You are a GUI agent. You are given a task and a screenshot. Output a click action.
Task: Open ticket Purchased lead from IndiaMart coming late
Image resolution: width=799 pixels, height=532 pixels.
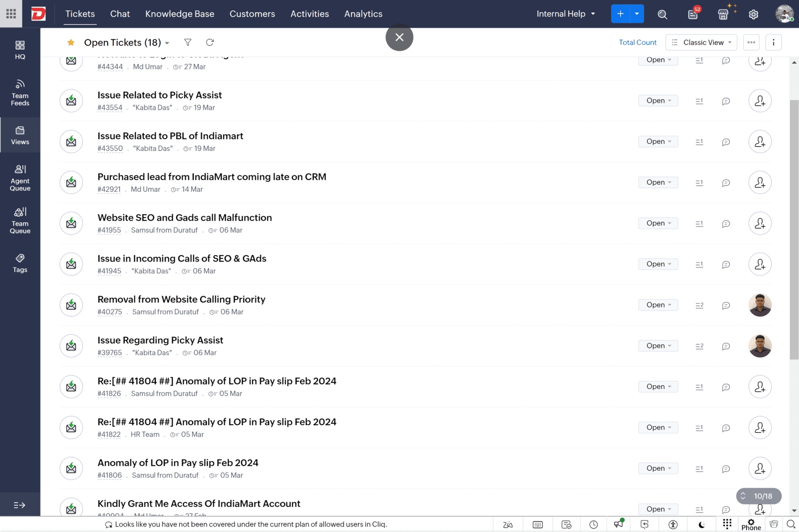(x=212, y=177)
